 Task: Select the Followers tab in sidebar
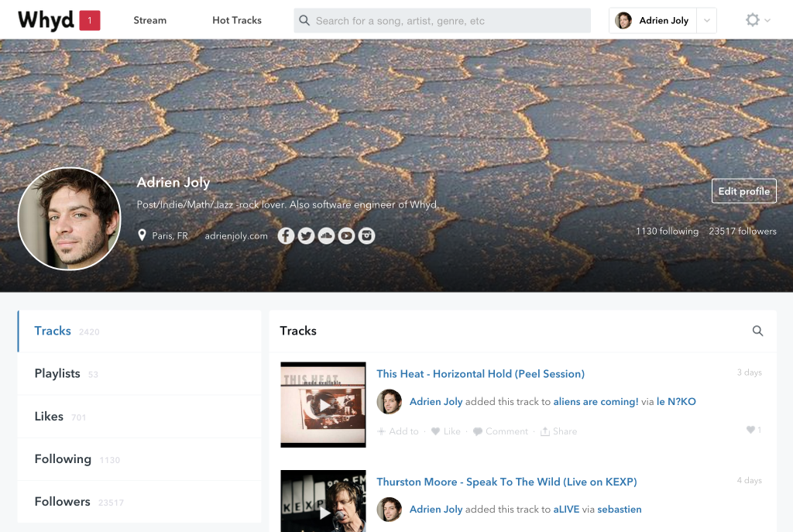[x=139, y=502]
